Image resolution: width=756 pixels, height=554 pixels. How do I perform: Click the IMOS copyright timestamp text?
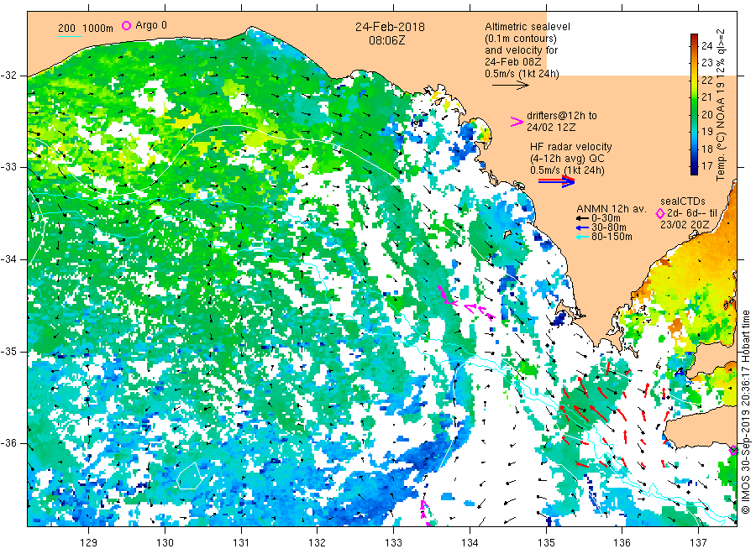tap(745, 412)
